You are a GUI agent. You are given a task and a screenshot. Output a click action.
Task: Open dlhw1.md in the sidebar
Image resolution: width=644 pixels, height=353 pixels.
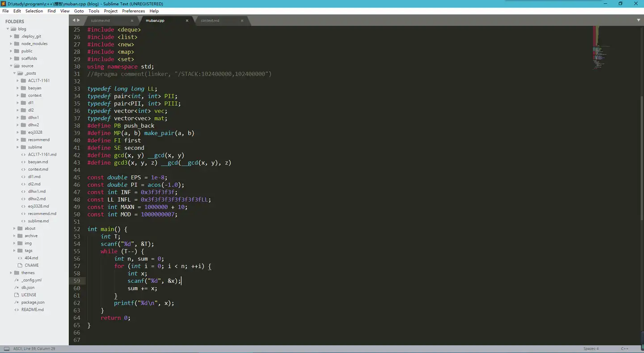click(37, 191)
